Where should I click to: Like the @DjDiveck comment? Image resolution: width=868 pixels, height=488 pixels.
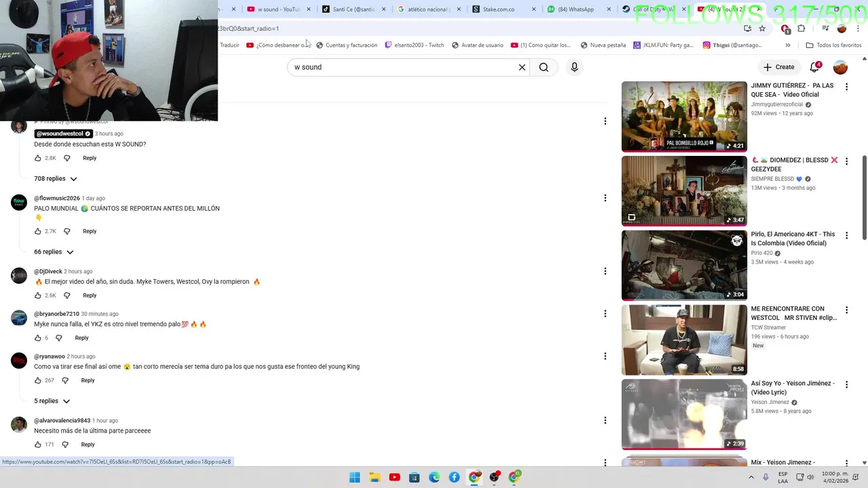coord(38,296)
